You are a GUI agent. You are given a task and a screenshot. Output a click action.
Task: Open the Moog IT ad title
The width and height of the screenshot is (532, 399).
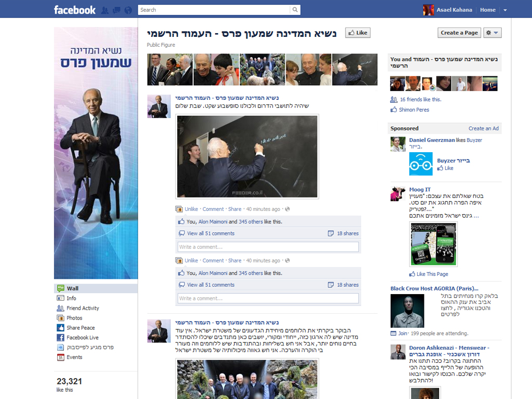click(x=420, y=190)
